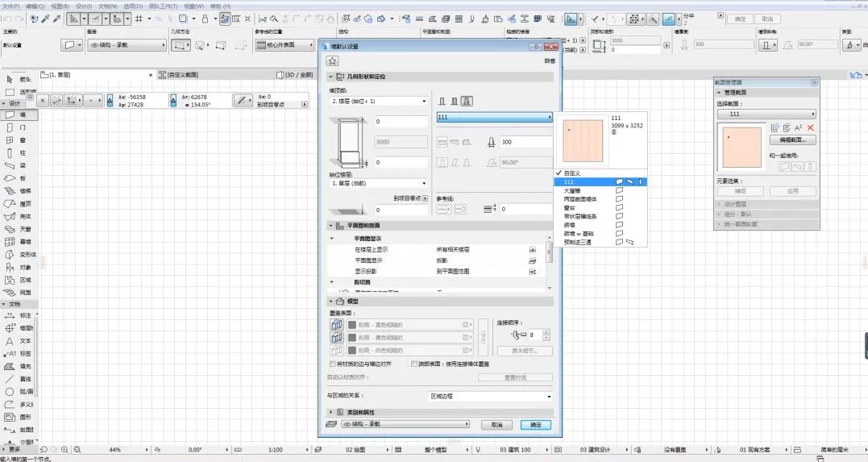Click the 取消 button in wall settings
This screenshot has height=462, width=868.
click(x=496, y=425)
